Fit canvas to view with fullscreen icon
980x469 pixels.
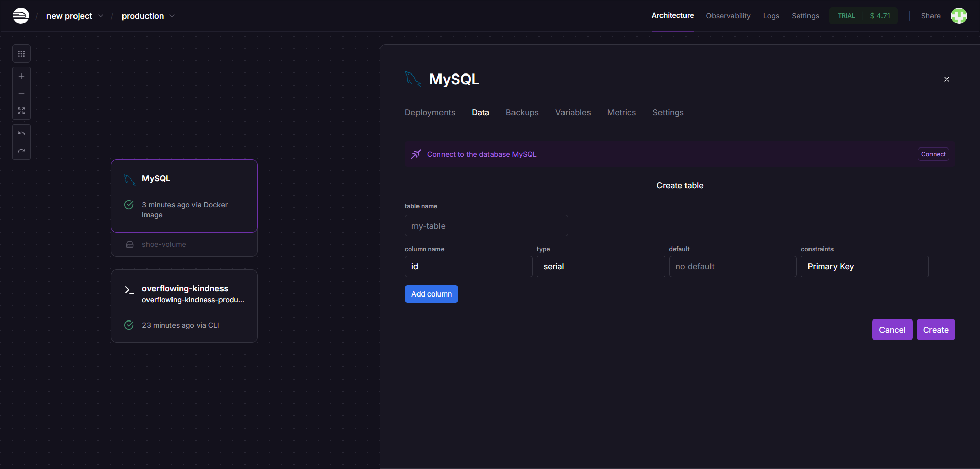tap(21, 111)
